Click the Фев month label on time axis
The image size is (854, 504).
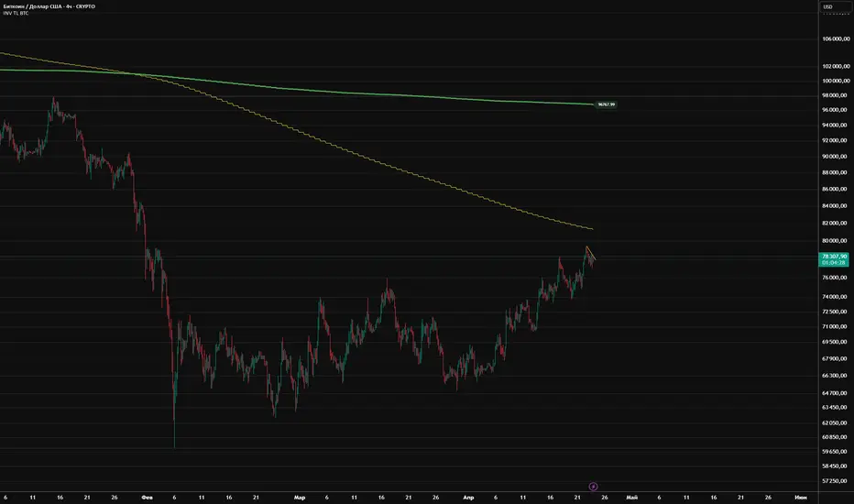[147, 498]
